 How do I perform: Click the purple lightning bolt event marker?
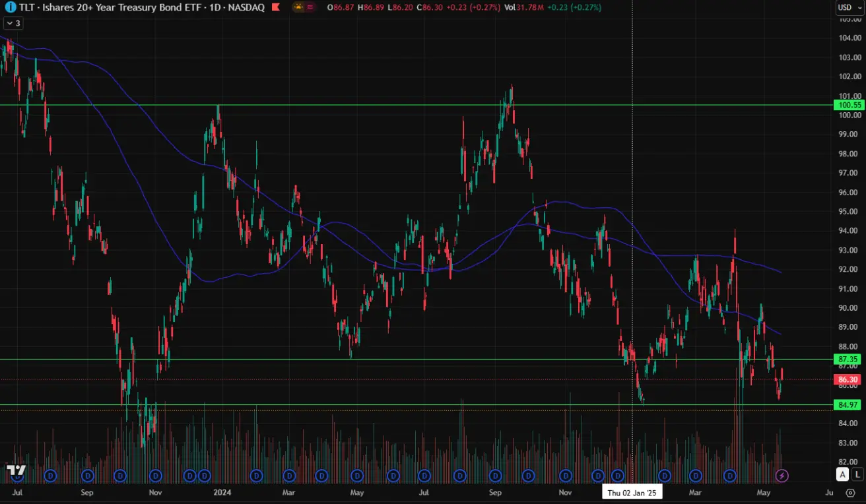click(782, 475)
